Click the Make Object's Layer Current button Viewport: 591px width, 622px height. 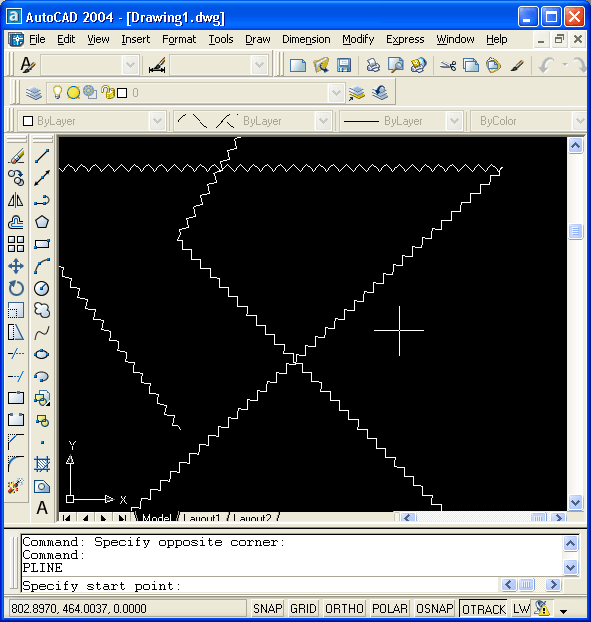356,93
